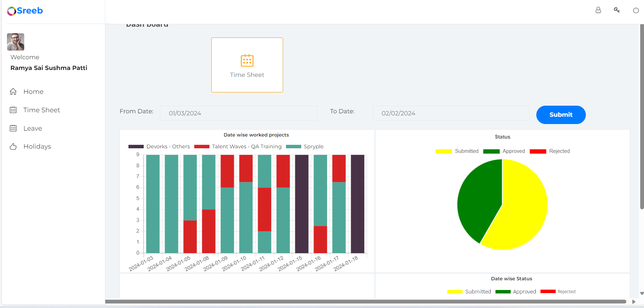Viewport: 644px width, 308px height.
Task: Hide Approved slice via Status legend
Action: coord(504,151)
